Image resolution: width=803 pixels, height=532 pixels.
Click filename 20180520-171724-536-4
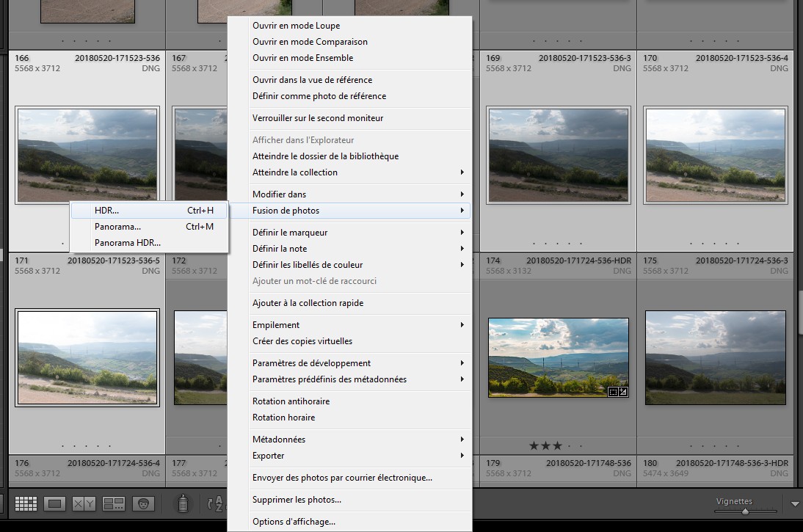(x=114, y=463)
